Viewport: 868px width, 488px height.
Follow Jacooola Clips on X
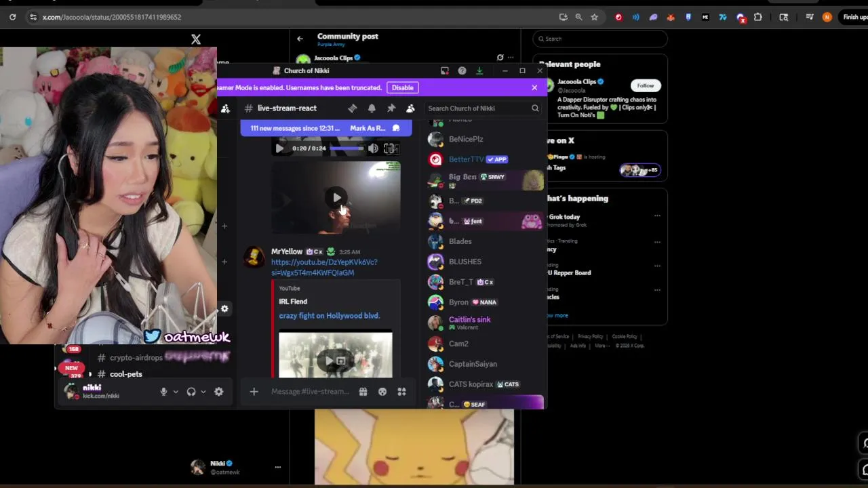[646, 85]
